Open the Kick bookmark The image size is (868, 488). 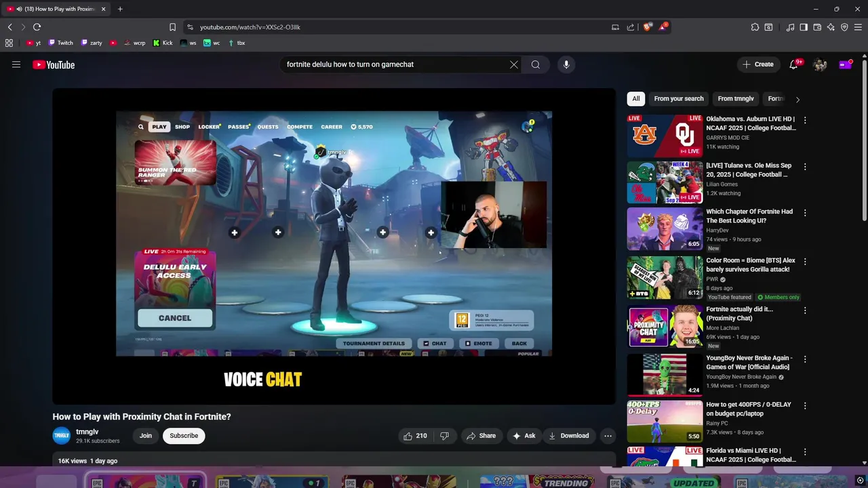(163, 43)
